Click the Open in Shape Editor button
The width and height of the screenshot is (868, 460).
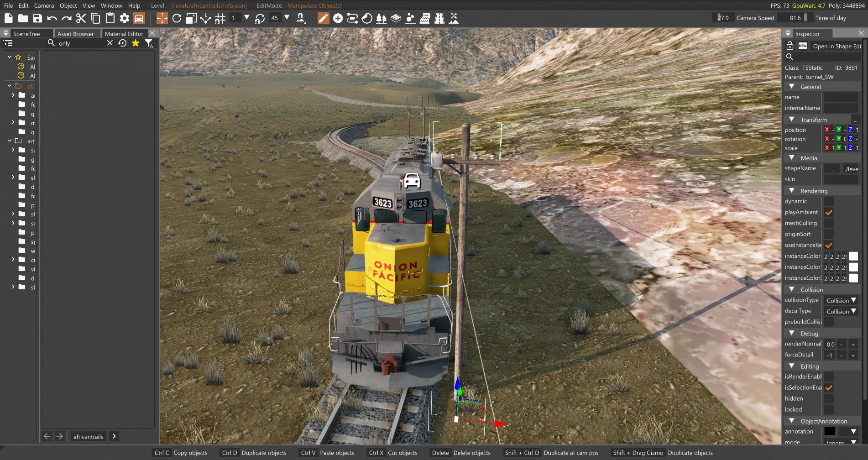click(837, 46)
